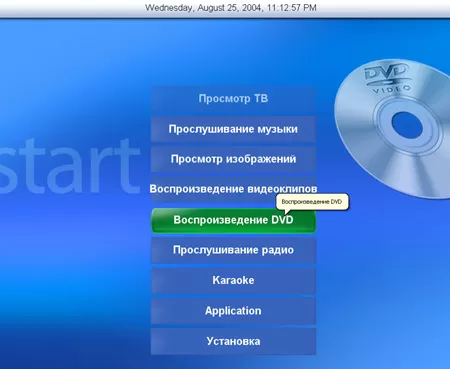The image size is (450, 369).
Task: Select Прослушивание музыки from the start menu
Action: [233, 129]
